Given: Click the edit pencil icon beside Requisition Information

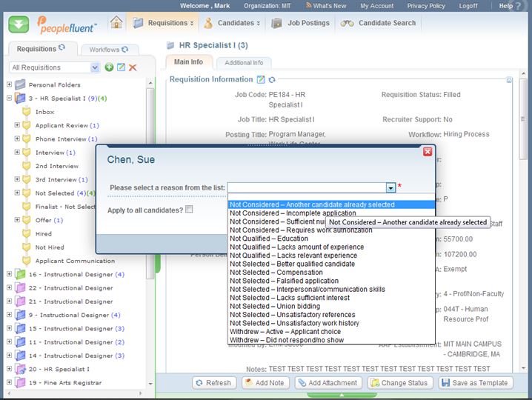Looking at the screenshot, I should click(x=260, y=80).
